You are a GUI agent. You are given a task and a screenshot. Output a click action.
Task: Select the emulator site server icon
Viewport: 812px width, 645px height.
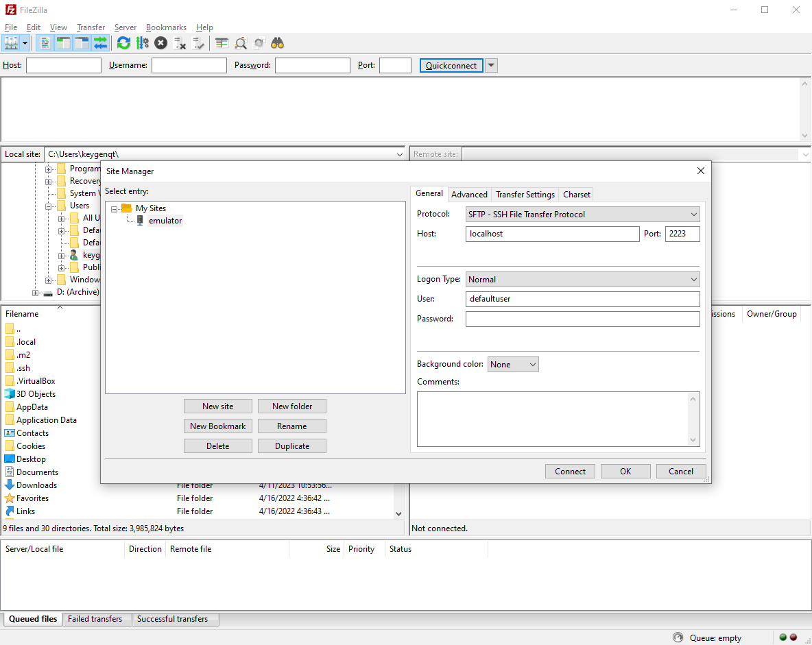coord(140,221)
